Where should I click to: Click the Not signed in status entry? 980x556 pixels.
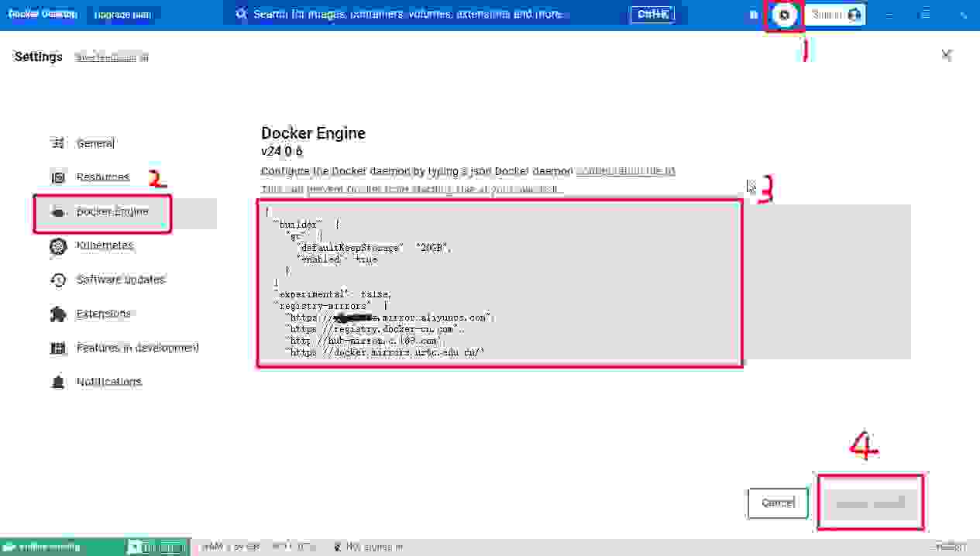[x=368, y=547]
